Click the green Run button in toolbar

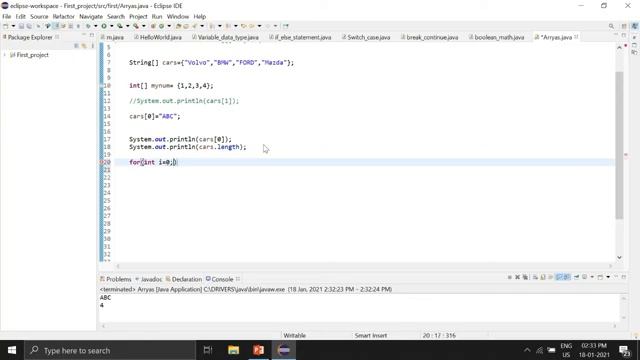(x=104, y=26)
